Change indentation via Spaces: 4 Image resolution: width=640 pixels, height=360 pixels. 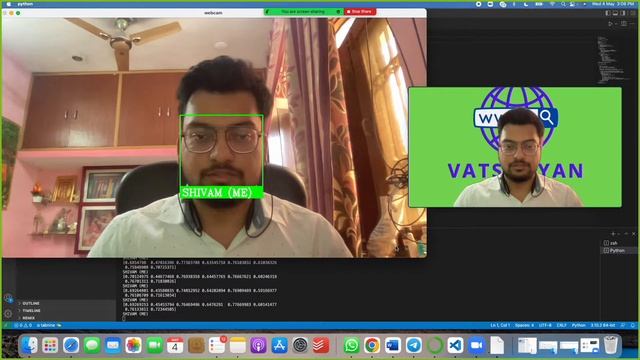[524, 325]
